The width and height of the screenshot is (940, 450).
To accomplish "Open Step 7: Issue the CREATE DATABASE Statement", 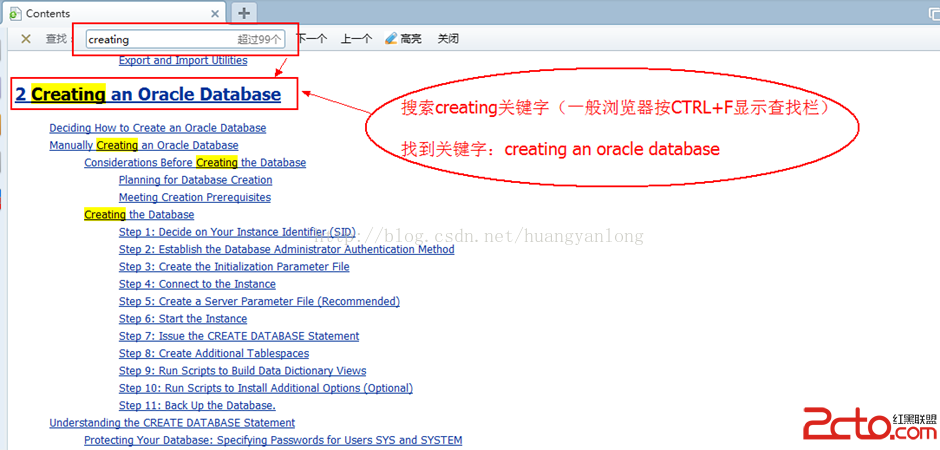I will 239,336.
